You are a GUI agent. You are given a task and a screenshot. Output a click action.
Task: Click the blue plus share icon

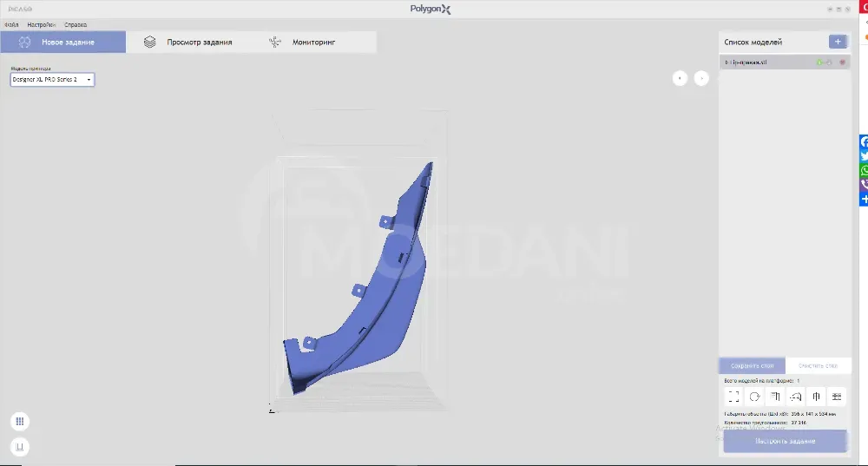pyautogui.click(x=864, y=200)
